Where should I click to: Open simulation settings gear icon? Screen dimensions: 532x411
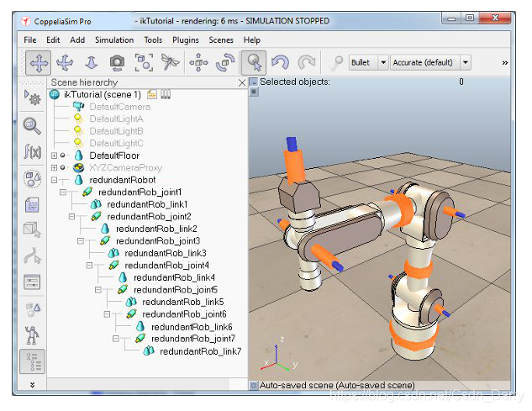[x=32, y=97]
